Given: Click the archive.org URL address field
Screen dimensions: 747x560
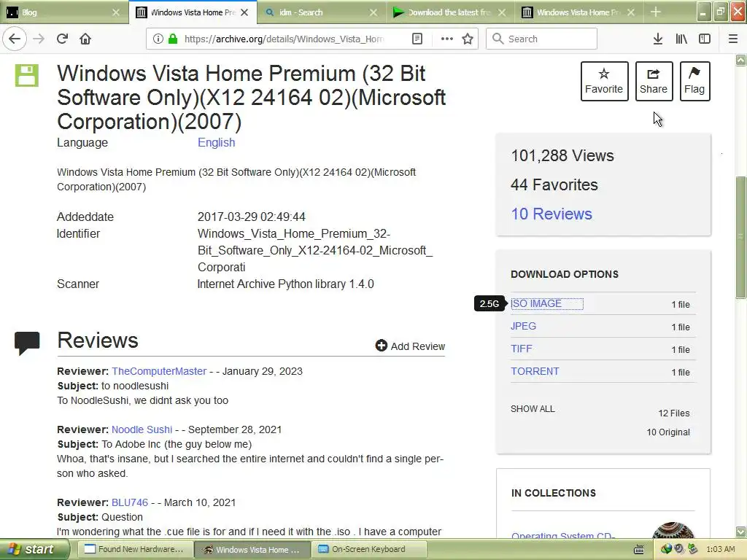Looking at the screenshot, I should [x=284, y=39].
